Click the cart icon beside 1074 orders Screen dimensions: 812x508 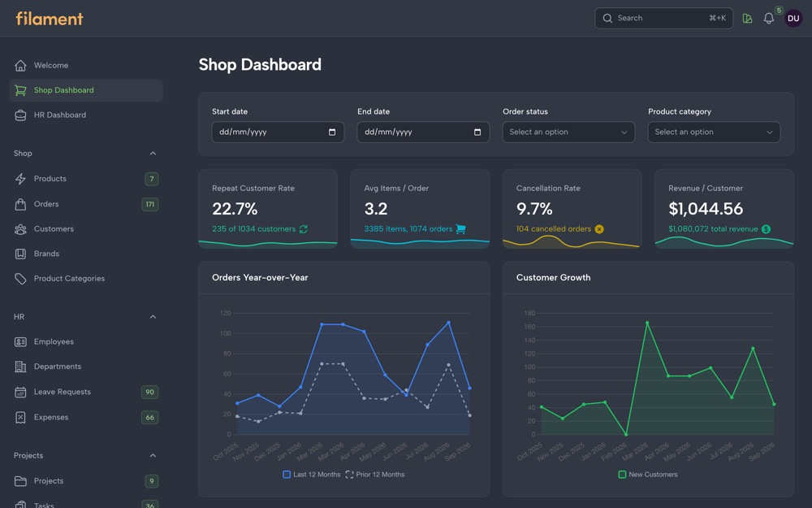tap(460, 229)
